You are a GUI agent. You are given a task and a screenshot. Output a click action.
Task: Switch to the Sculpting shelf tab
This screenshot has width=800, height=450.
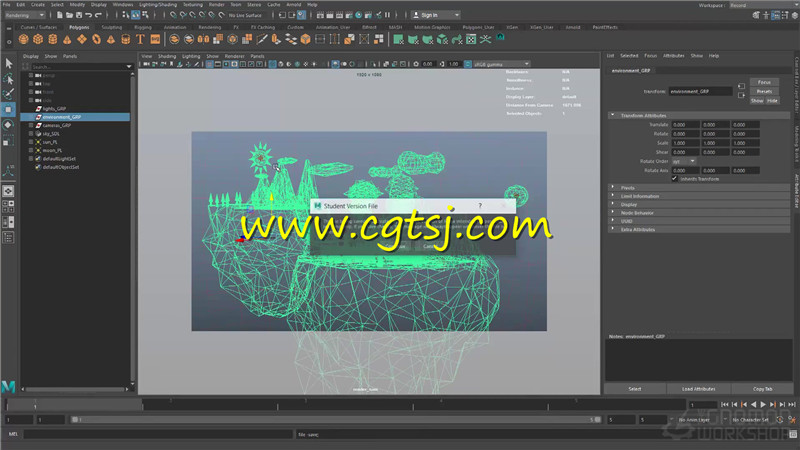pyautogui.click(x=111, y=27)
